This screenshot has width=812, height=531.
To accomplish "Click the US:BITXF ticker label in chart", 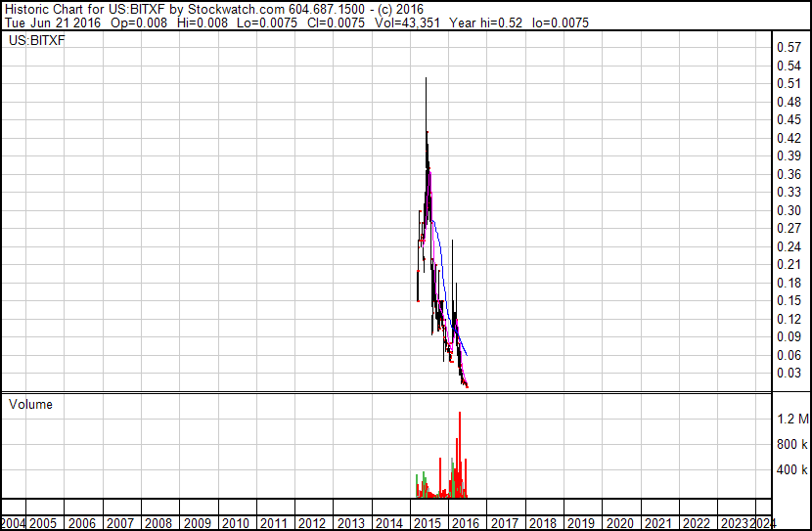I will (x=37, y=40).
